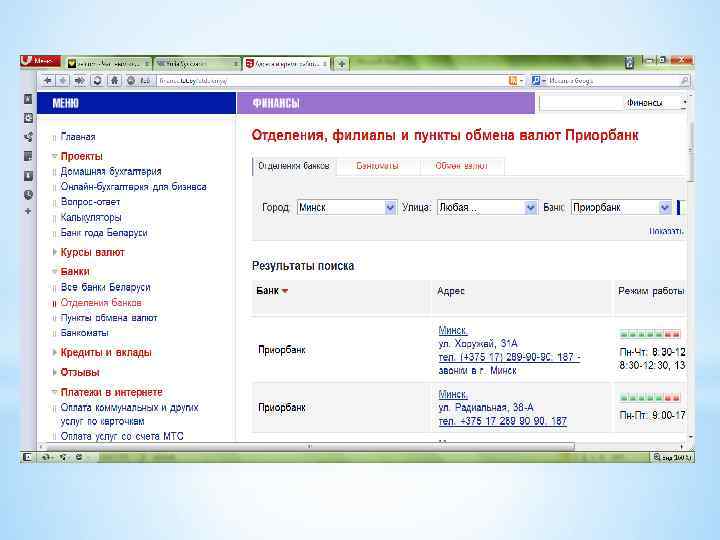
Task: Reload the page with the refresh icon
Action: 97,81
